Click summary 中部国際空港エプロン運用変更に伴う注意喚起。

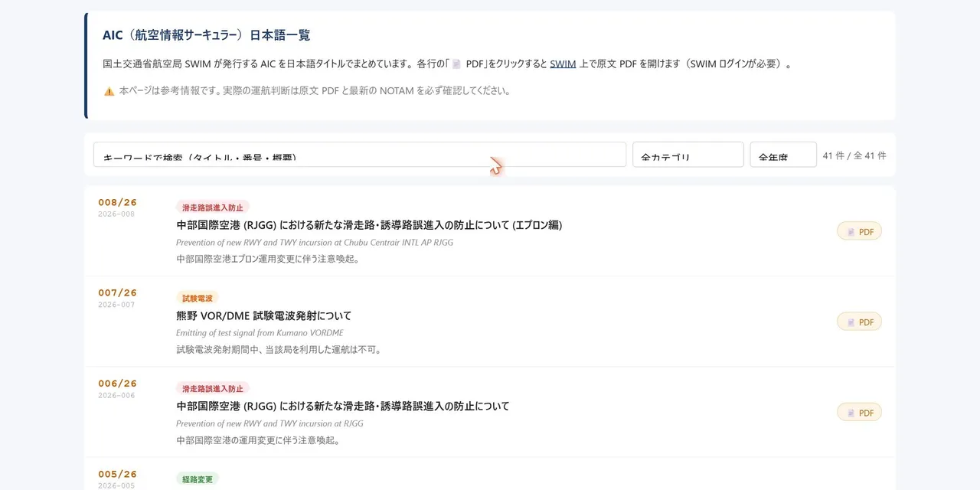[x=268, y=259]
